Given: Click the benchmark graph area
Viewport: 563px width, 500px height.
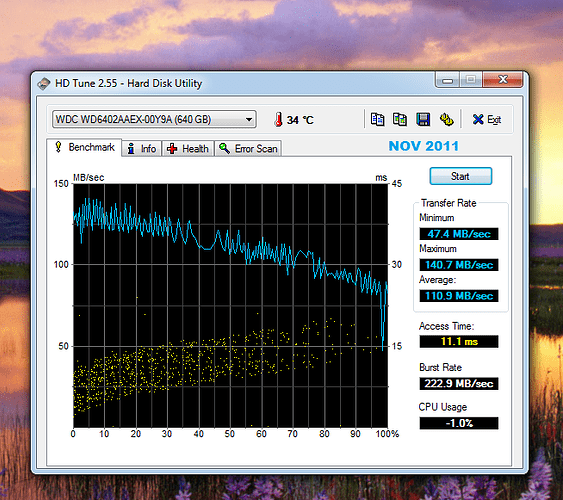Looking at the screenshot, I should point(231,305).
